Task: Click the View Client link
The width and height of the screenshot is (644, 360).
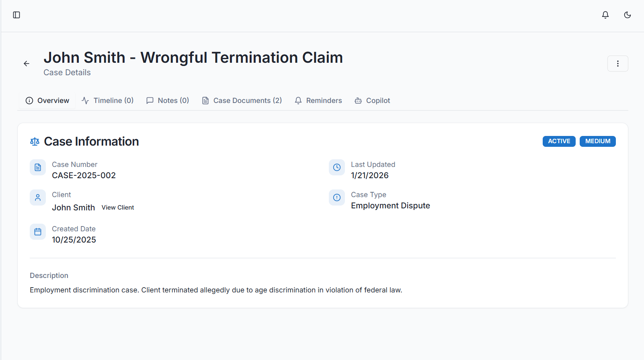Action: tap(118, 208)
